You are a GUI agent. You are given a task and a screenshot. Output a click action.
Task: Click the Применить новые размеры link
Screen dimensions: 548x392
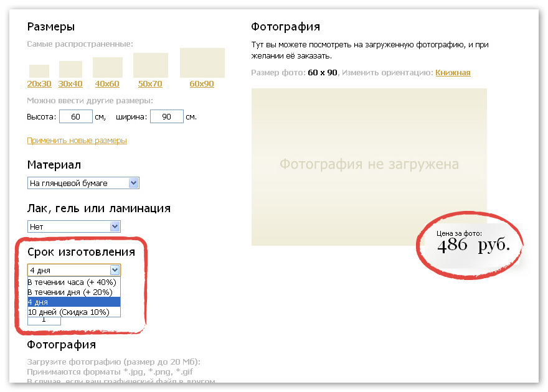pos(77,141)
